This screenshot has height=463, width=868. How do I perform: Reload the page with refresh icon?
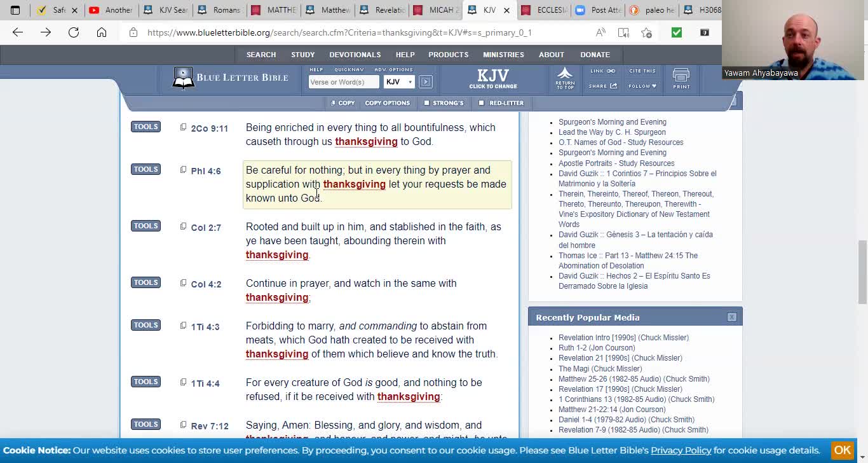click(74, 32)
